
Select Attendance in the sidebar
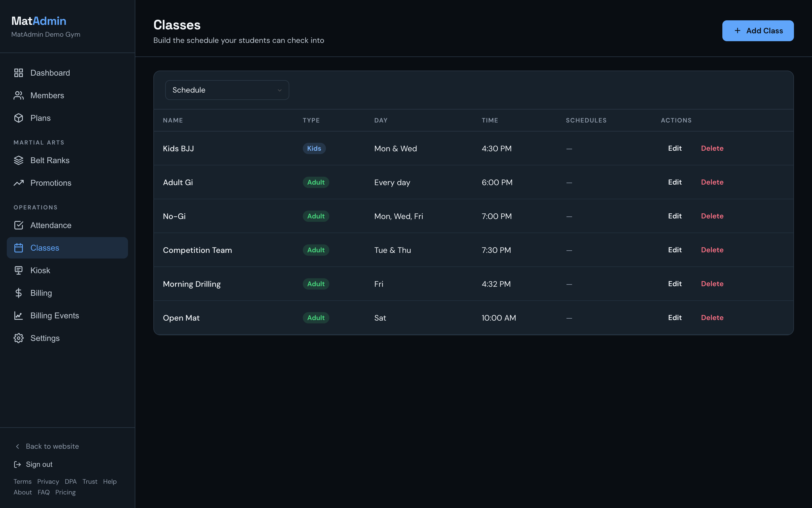(x=67, y=225)
